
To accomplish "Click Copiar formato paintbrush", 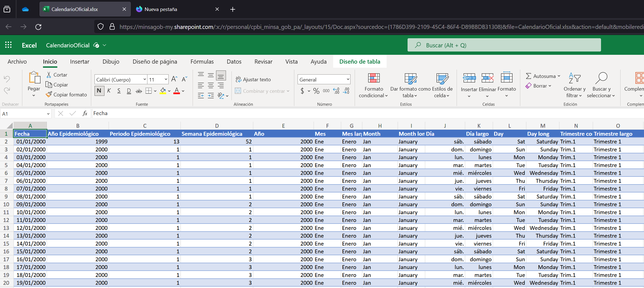I will [66, 94].
